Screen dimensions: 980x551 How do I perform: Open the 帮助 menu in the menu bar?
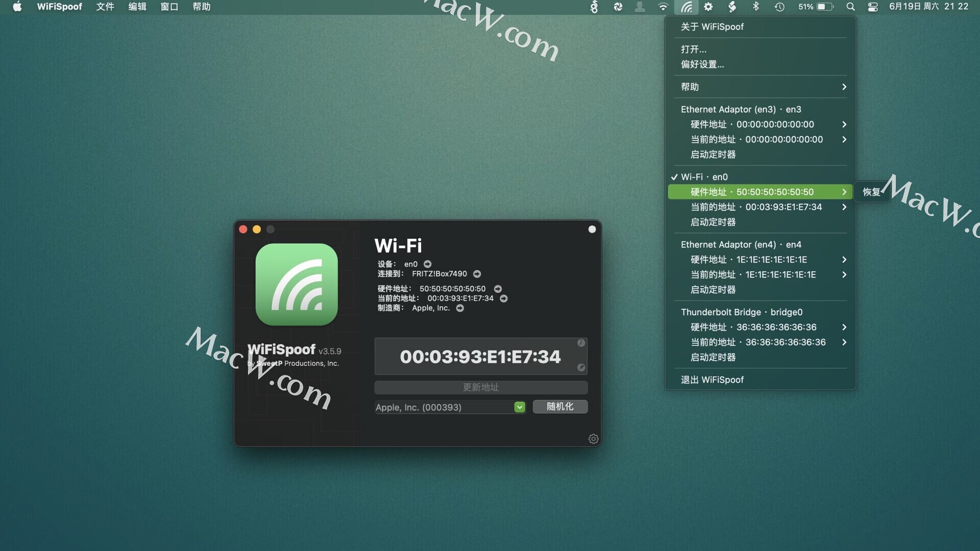202,7
